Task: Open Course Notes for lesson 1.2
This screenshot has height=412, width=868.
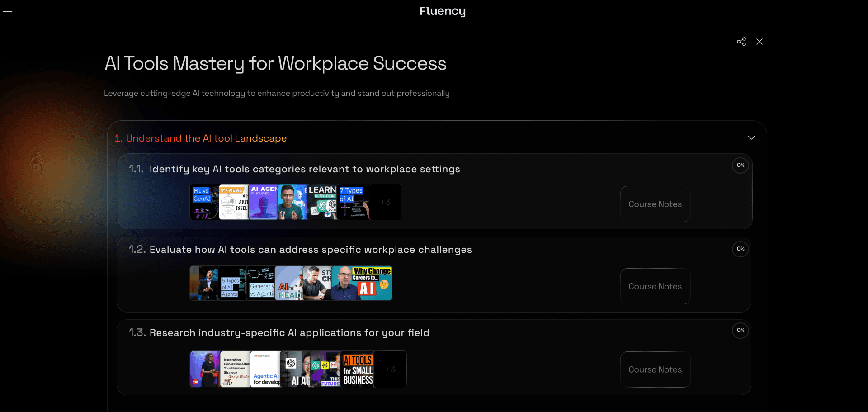Action: point(655,286)
